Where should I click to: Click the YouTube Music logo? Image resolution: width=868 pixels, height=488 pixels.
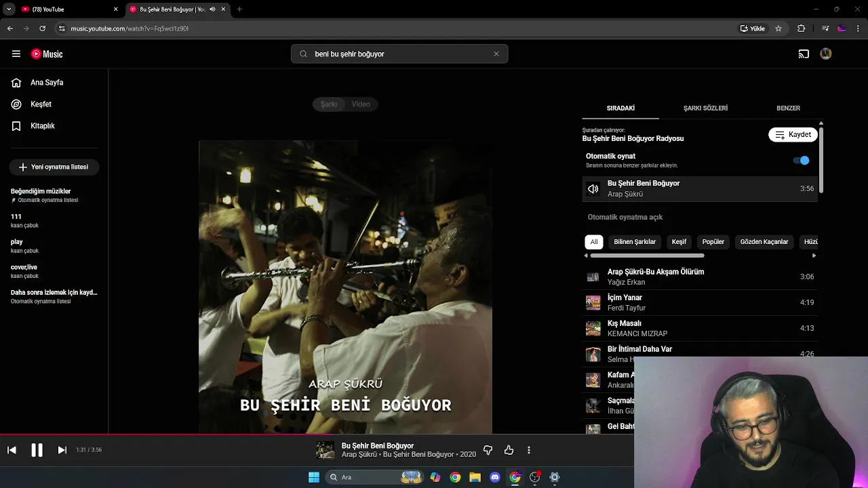[x=47, y=54]
